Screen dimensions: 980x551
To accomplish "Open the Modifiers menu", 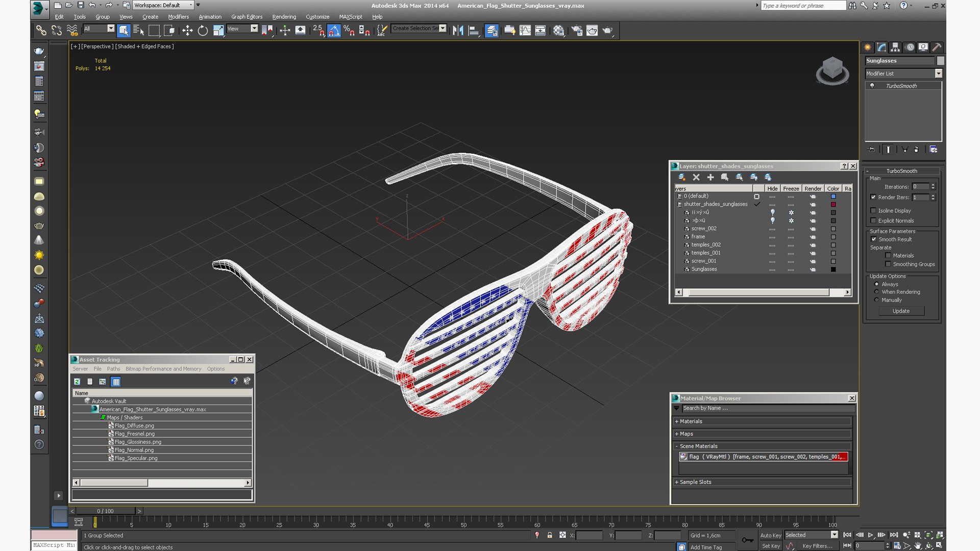I will (178, 17).
